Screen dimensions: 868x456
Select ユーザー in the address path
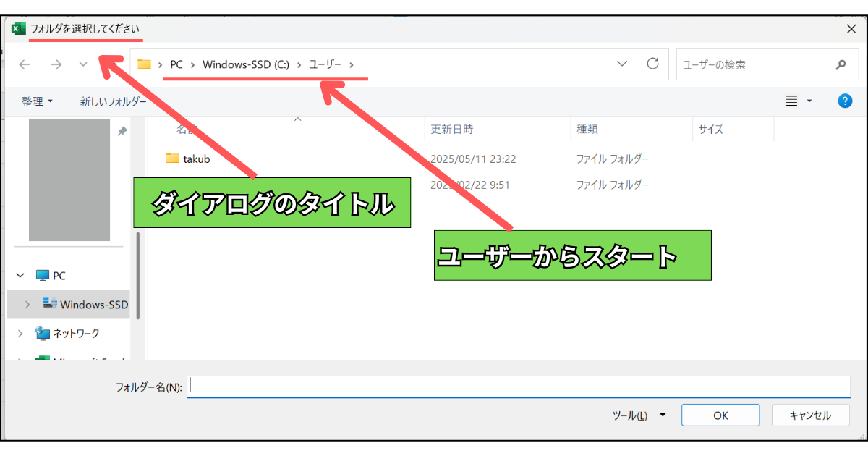tap(325, 64)
